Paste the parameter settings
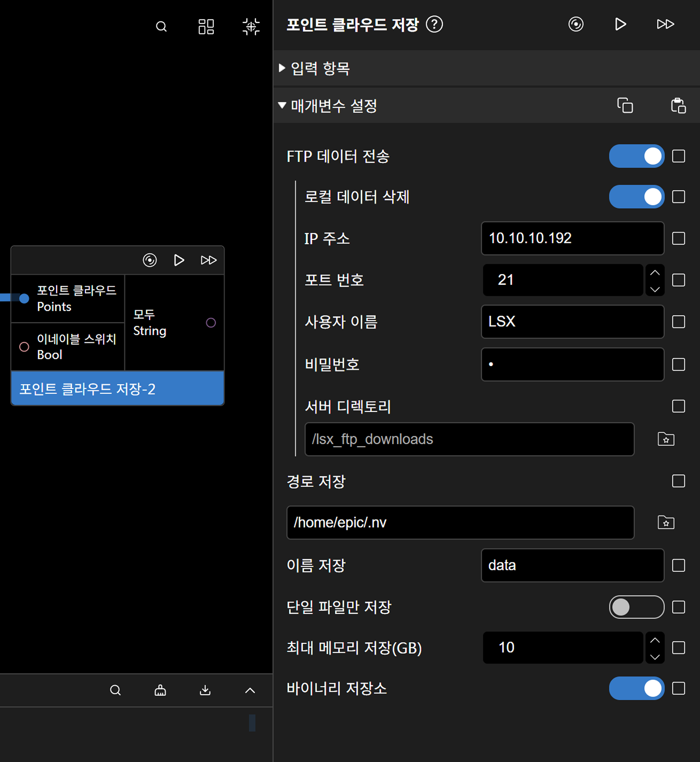700x762 pixels. (x=678, y=105)
